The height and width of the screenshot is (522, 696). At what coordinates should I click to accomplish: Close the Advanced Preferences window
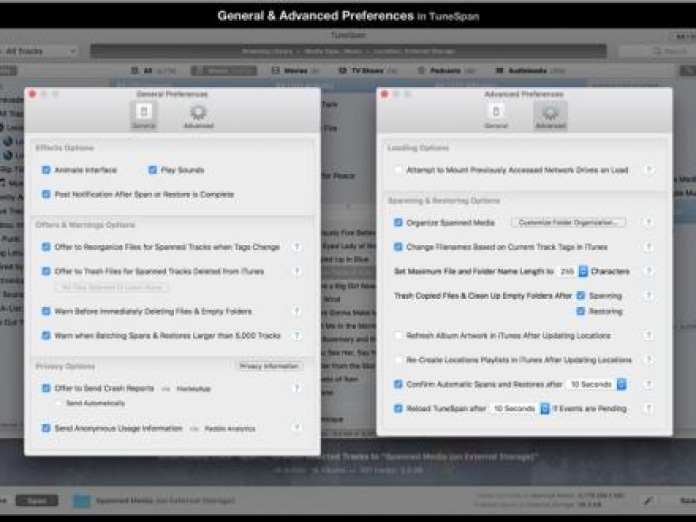pos(384,94)
